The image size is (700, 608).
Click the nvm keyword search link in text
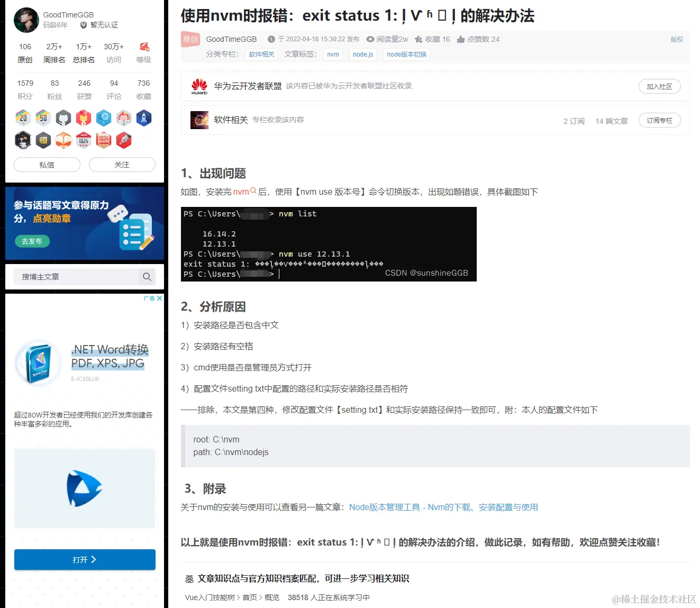(x=244, y=192)
